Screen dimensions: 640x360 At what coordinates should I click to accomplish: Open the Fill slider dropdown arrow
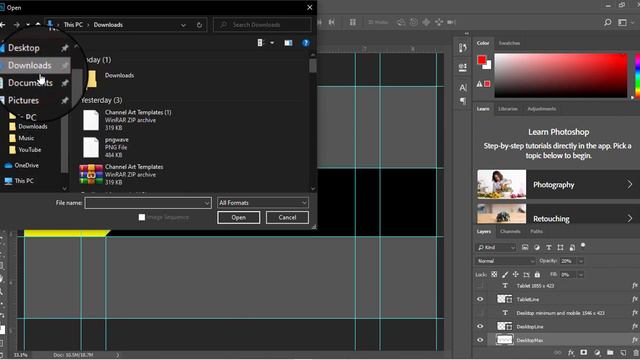coord(581,275)
